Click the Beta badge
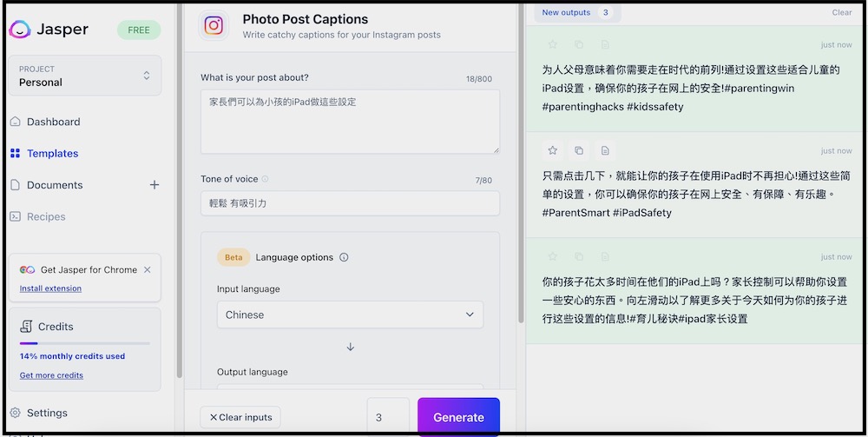Viewport: 868px width, 437px height. [x=233, y=257]
